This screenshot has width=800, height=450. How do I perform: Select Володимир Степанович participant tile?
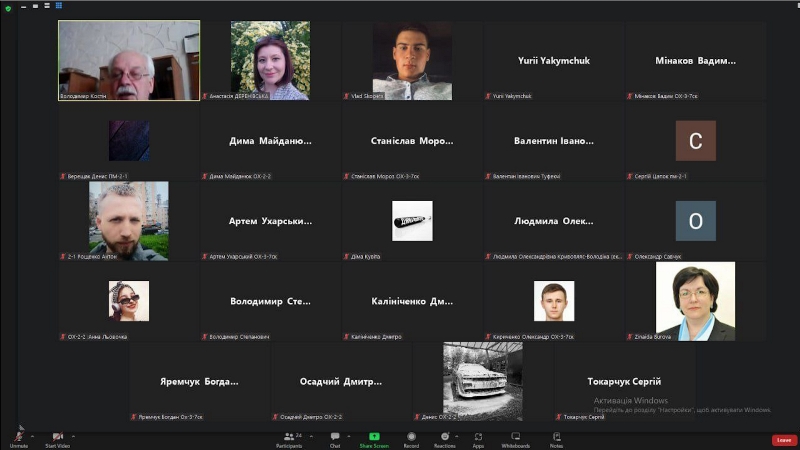[x=270, y=301]
